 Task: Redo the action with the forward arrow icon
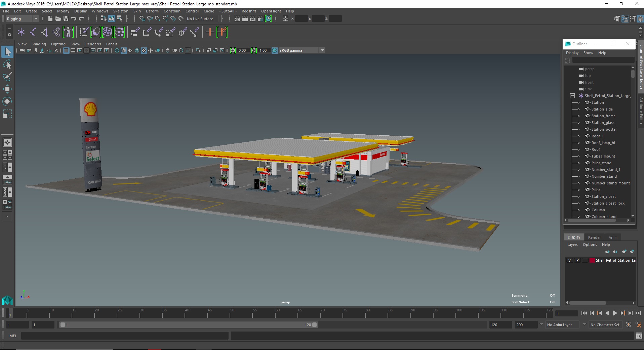[81, 19]
